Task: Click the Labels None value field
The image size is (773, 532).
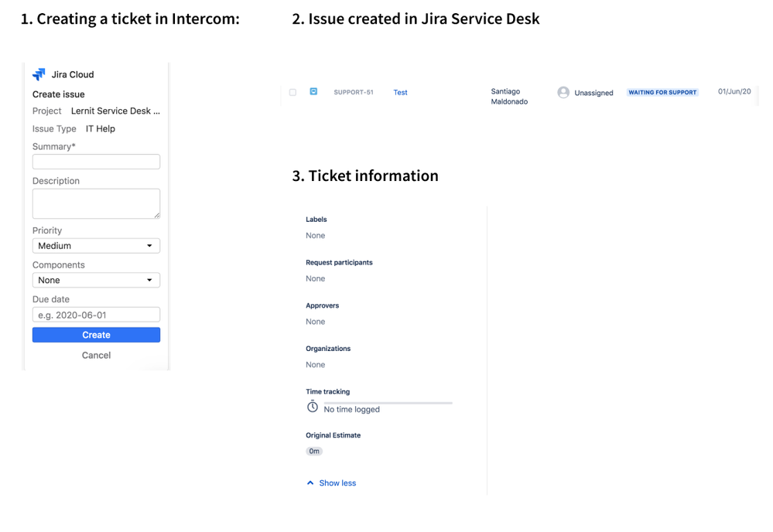Action: [x=316, y=236]
